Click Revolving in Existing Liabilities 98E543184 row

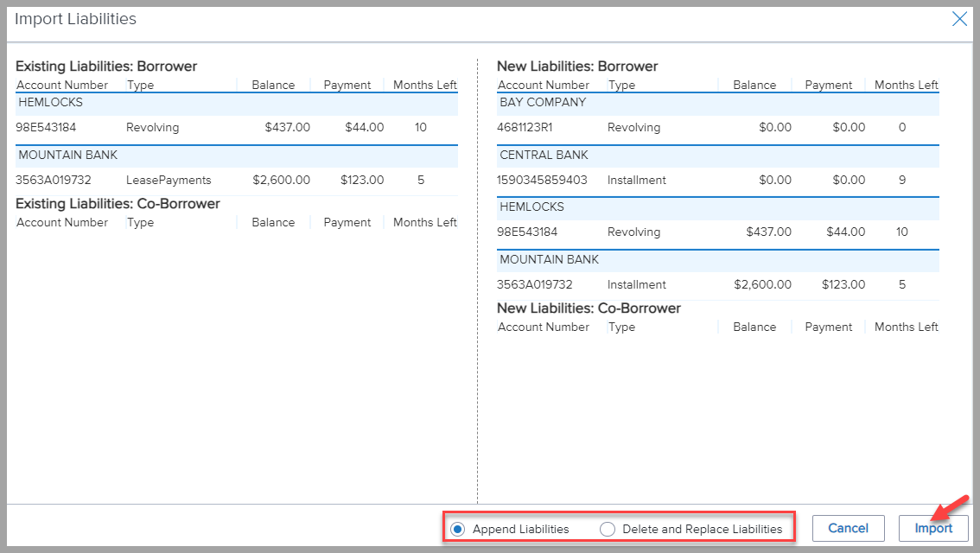(x=152, y=128)
